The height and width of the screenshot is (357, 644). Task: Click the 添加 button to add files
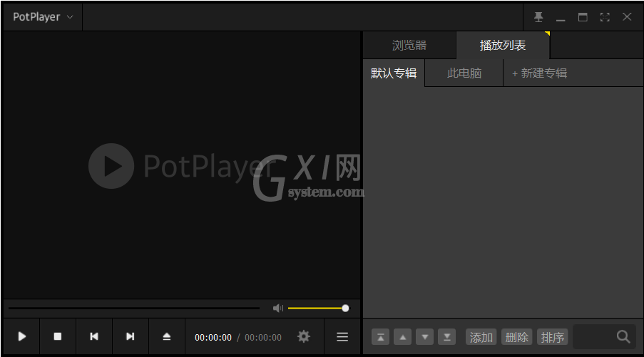481,337
